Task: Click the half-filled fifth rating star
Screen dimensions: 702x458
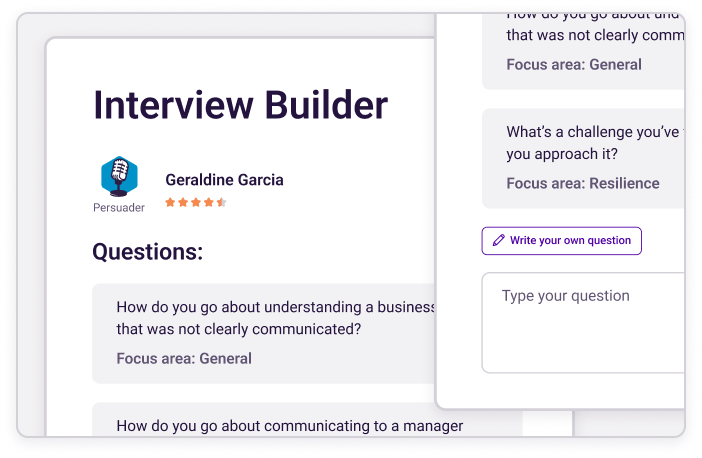Action: click(221, 202)
